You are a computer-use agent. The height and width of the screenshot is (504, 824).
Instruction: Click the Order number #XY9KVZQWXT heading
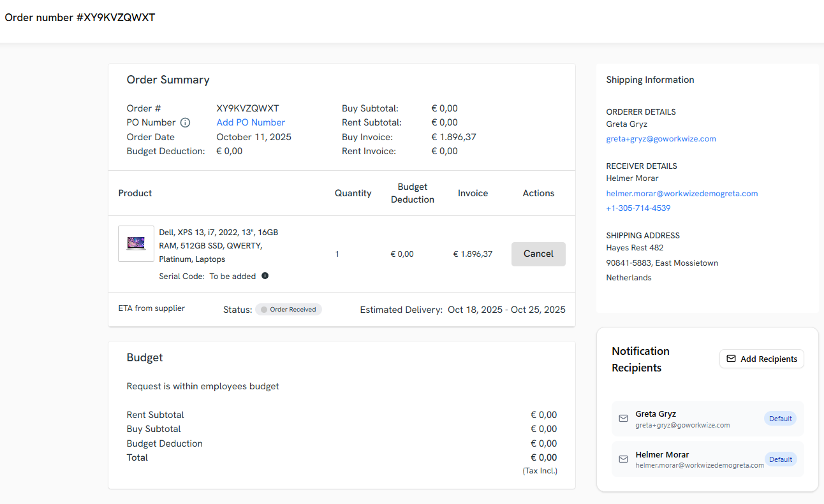point(80,18)
